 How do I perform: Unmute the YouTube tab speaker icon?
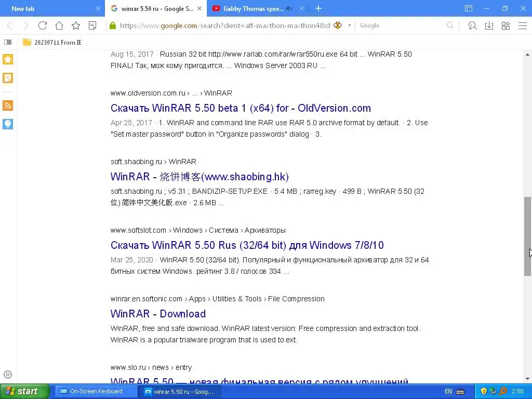coord(289,8)
